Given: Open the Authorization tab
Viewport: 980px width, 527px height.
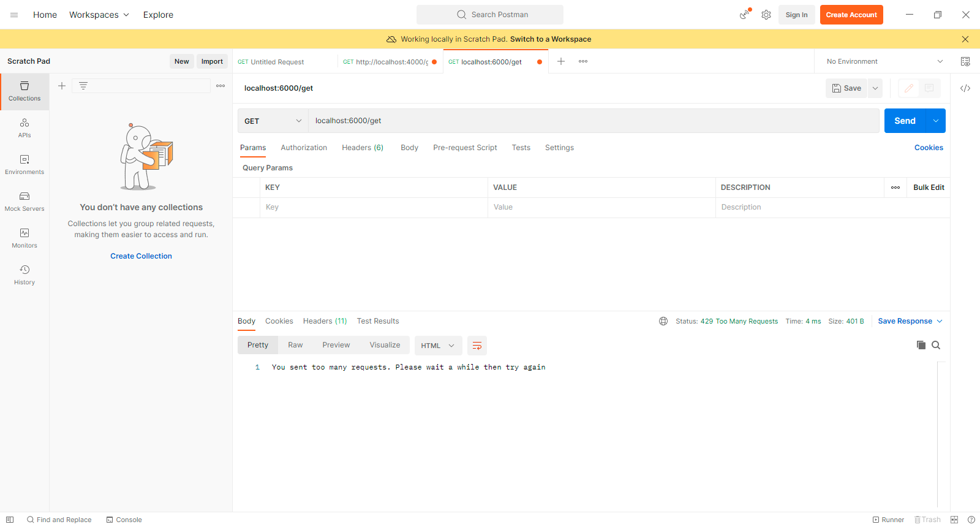Looking at the screenshot, I should pyautogui.click(x=304, y=148).
